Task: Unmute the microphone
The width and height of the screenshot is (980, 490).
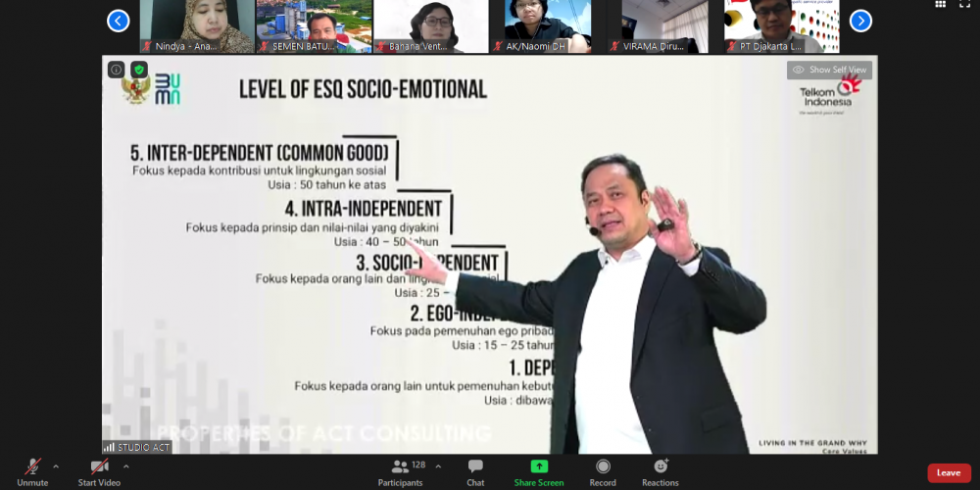Action: 32,468
